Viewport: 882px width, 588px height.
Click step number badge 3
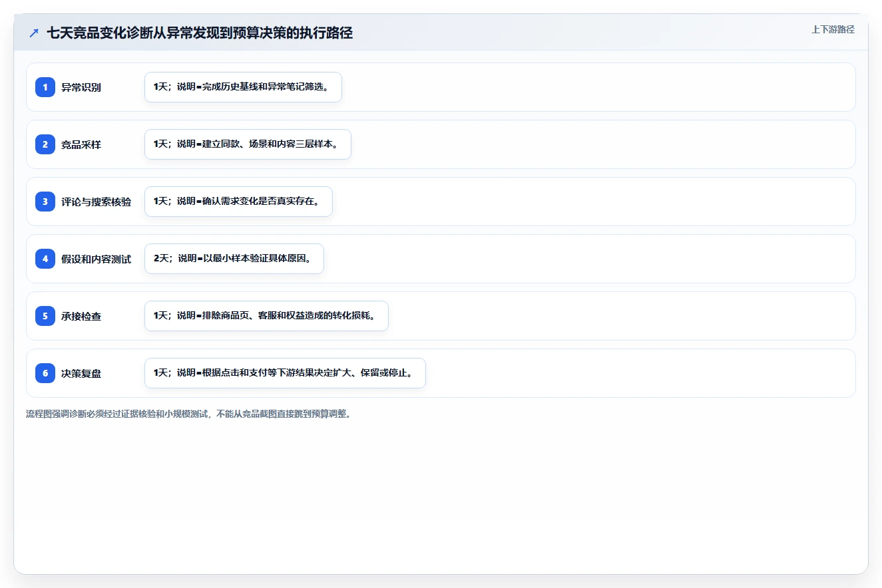coord(45,202)
